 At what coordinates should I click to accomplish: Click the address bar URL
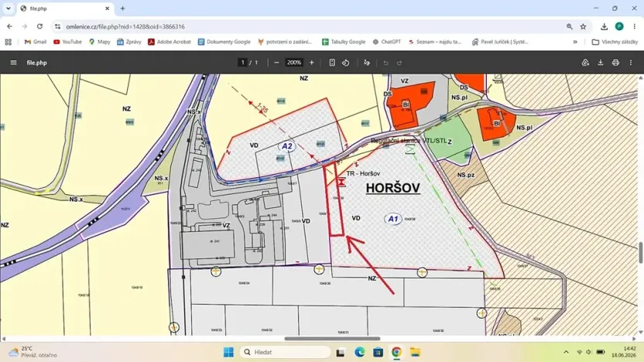[x=125, y=26]
